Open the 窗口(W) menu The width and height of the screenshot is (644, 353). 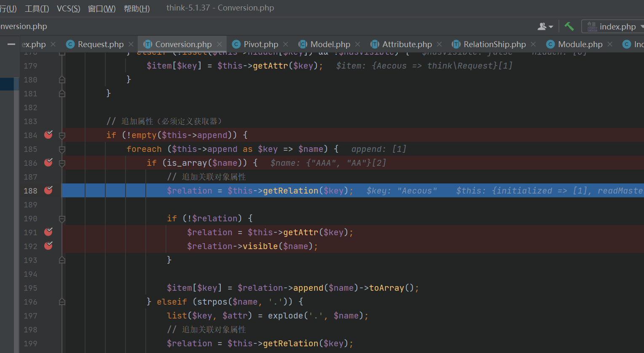[102, 8]
